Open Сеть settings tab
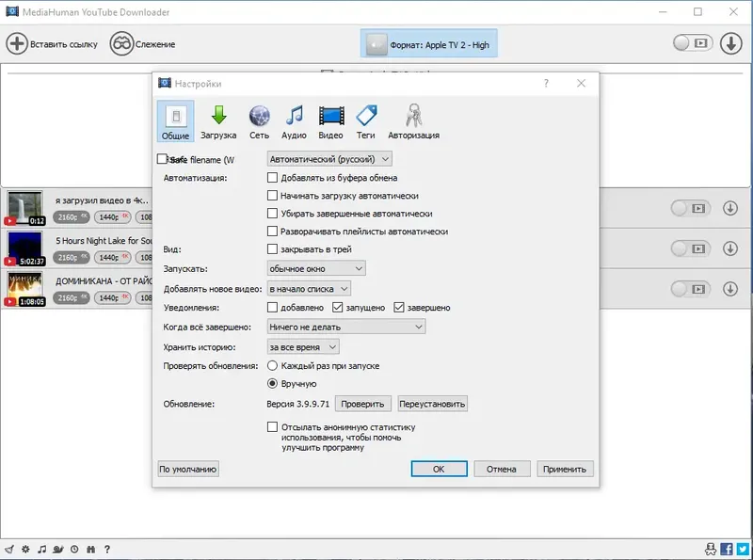 tap(260, 122)
